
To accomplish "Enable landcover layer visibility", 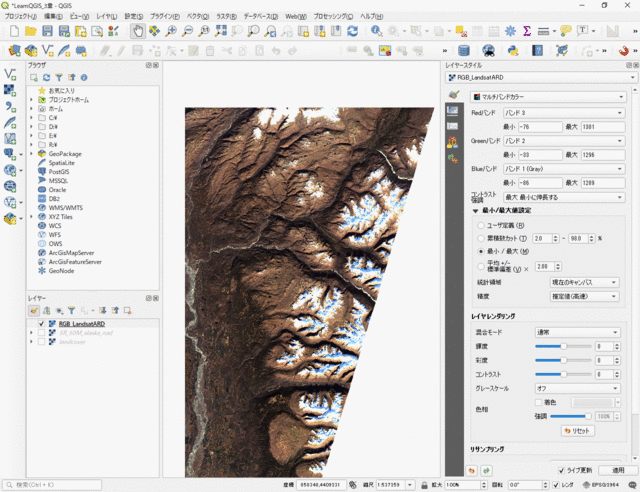I will [41, 342].
